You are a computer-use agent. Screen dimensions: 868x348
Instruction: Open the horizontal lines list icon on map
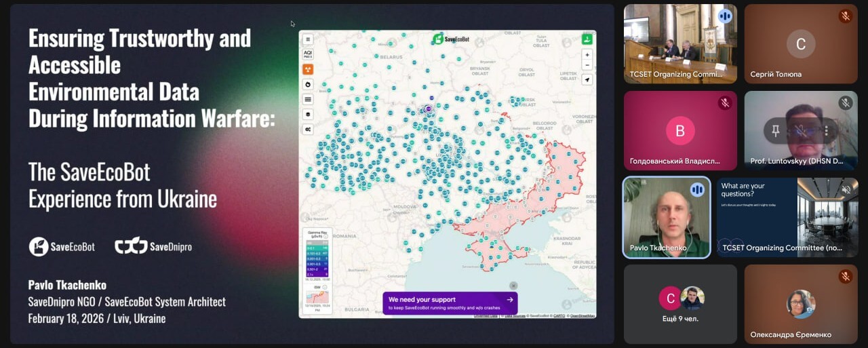point(308,99)
